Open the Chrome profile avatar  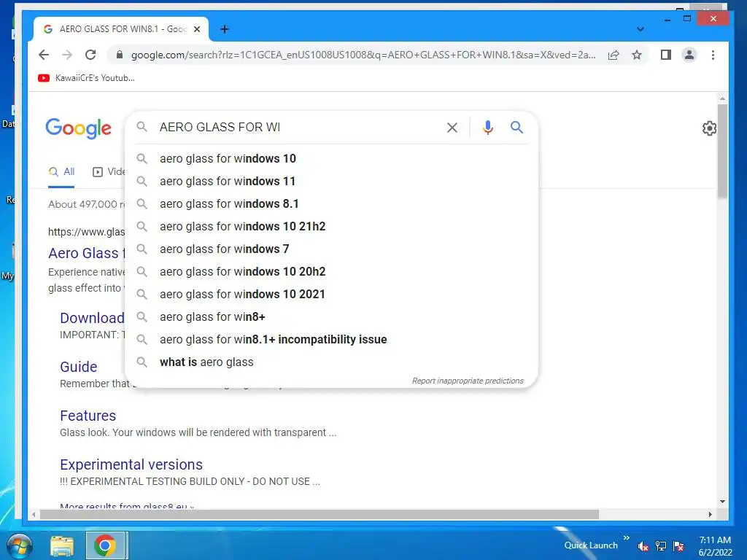point(689,55)
